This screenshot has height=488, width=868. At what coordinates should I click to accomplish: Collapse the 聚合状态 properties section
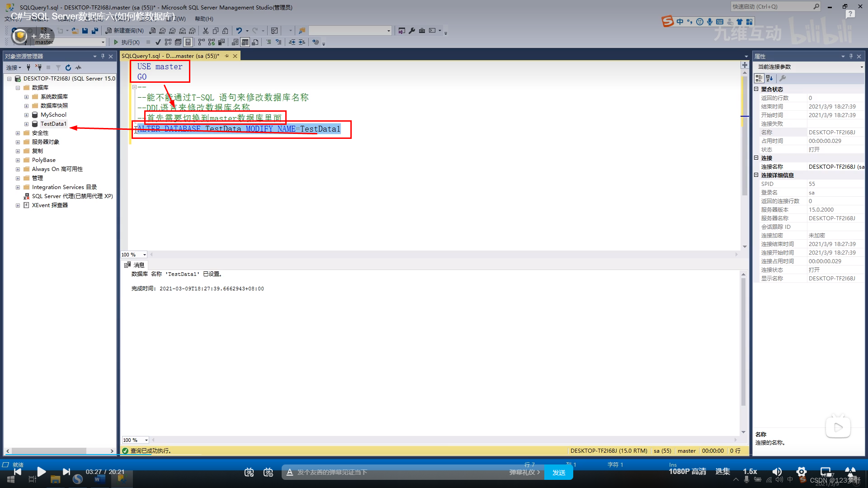[x=756, y=89]
